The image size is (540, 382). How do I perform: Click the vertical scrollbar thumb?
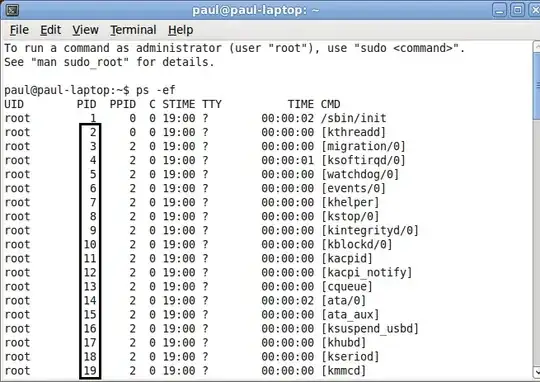click(x=537, y=85)
